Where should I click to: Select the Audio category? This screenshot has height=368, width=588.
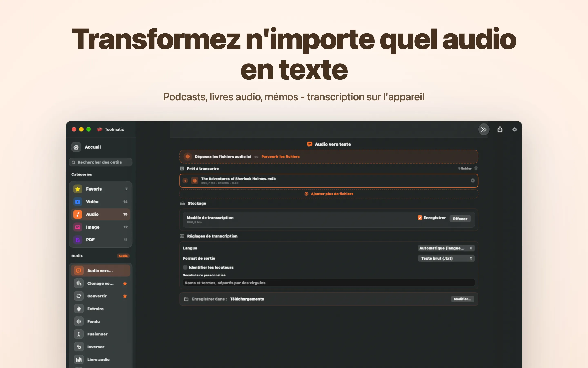point(101,214)
